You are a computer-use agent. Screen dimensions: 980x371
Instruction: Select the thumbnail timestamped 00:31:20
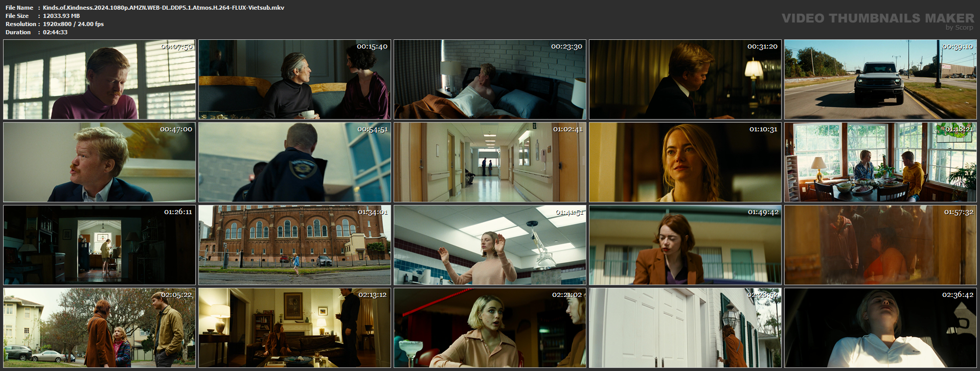(x=685, y=79)
